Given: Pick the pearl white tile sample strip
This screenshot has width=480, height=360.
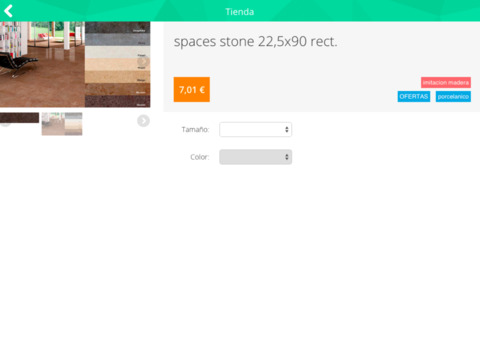Looking at the screenshot, I should point(117,52).
